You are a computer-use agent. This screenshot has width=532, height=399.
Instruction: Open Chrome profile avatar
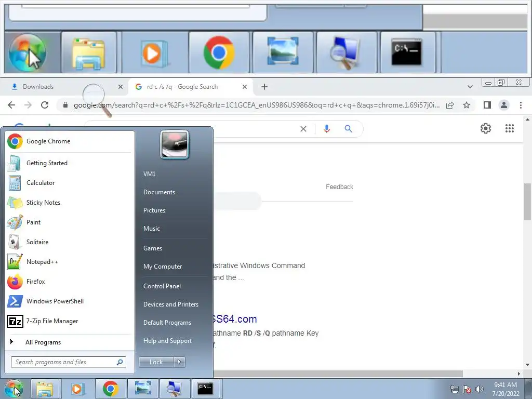(x=504, y=105)
